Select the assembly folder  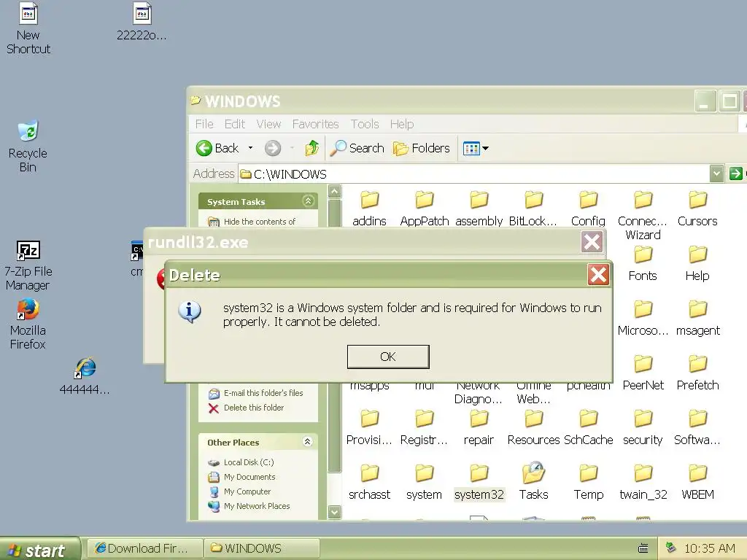pos(479,209)
